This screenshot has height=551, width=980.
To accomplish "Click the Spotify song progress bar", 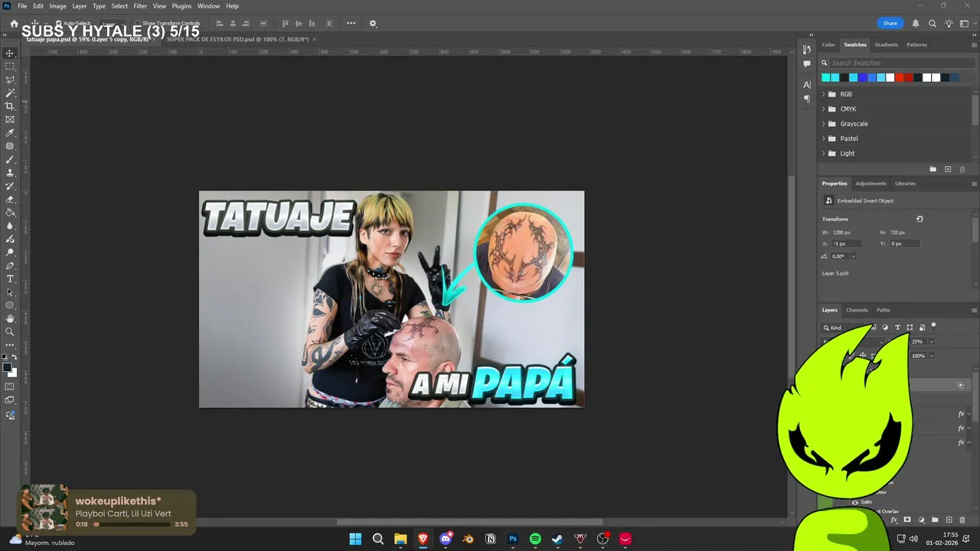I will (x=132, y=524).
